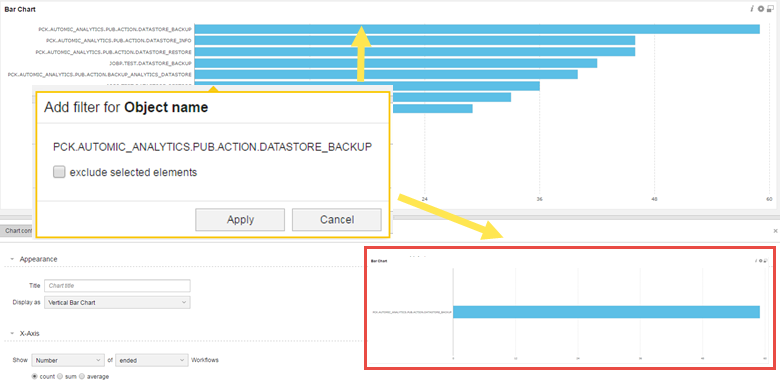Image resolution: width=780 pixels, height=383 pixels.
Task: Open Bar Chart settings gear icon
Action: pyautogui.click(x=760, y=9)
